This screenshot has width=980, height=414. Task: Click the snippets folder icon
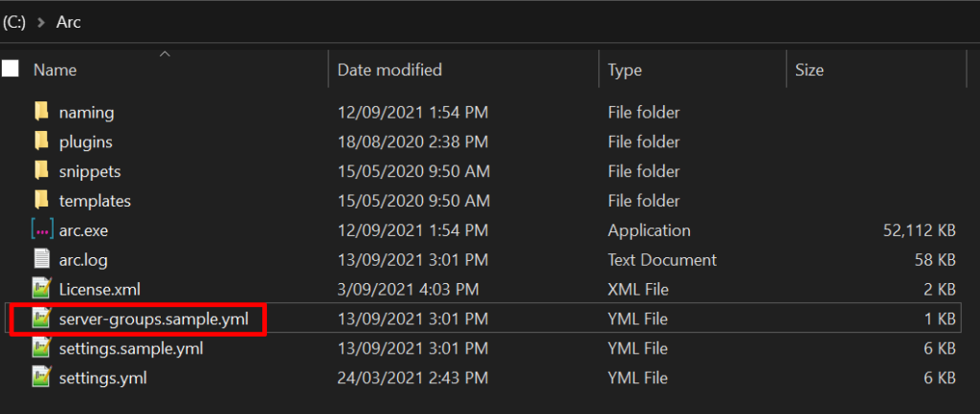41,171
